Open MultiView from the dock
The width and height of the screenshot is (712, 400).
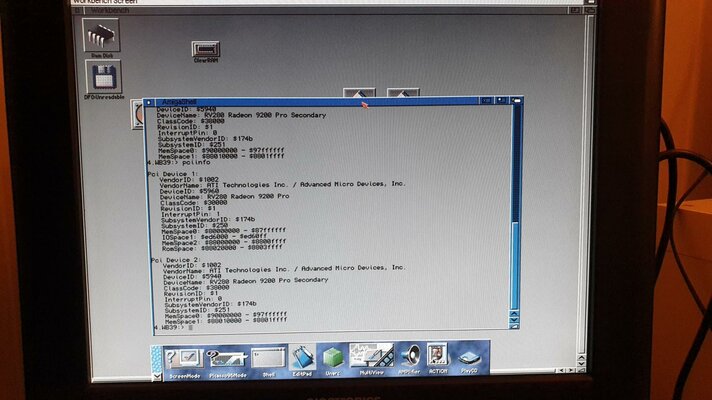[370, 357]
